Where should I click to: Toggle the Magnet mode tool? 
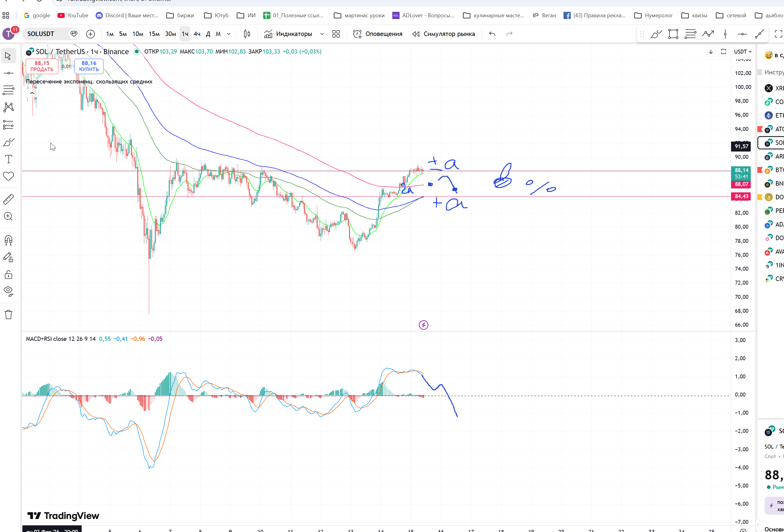[8, 240]
